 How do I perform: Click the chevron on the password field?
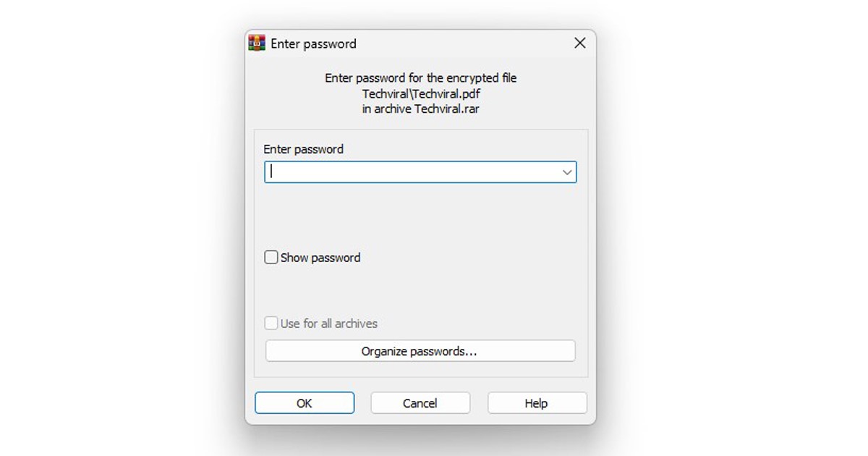[567, 172]
